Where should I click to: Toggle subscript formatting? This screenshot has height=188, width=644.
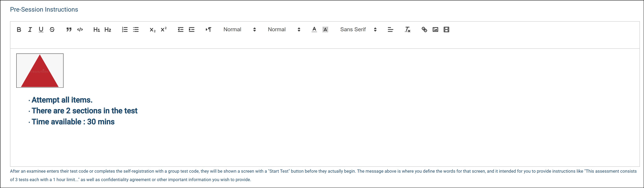point(153,29)
